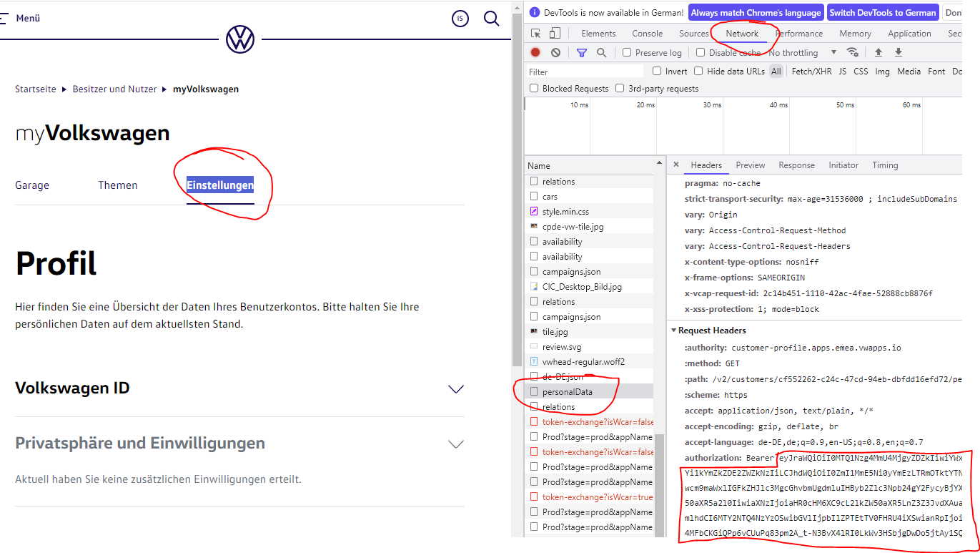
Task: Clear the network log icon
Action: (555, 52)
